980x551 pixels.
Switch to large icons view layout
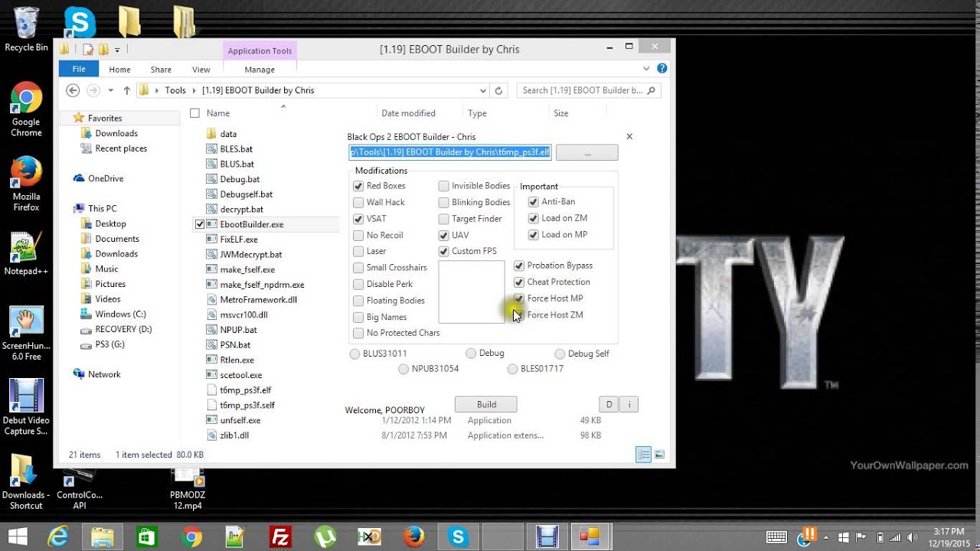coord(659,454)
